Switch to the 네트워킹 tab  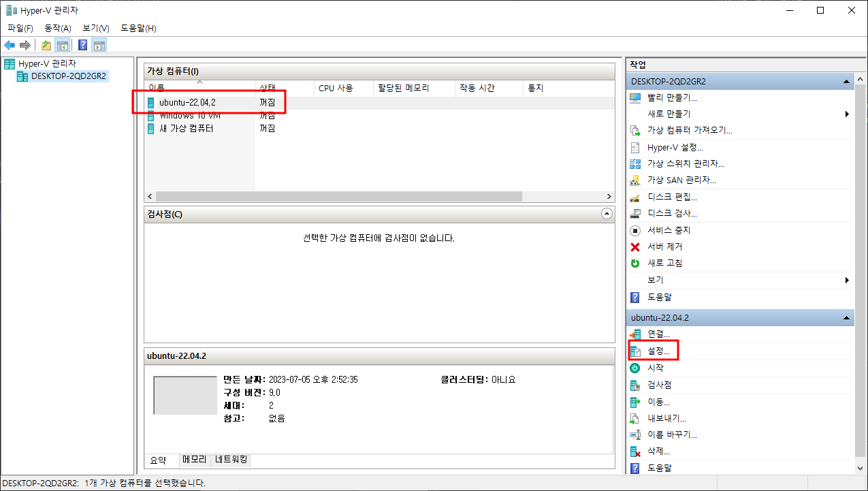coord(231,460)
